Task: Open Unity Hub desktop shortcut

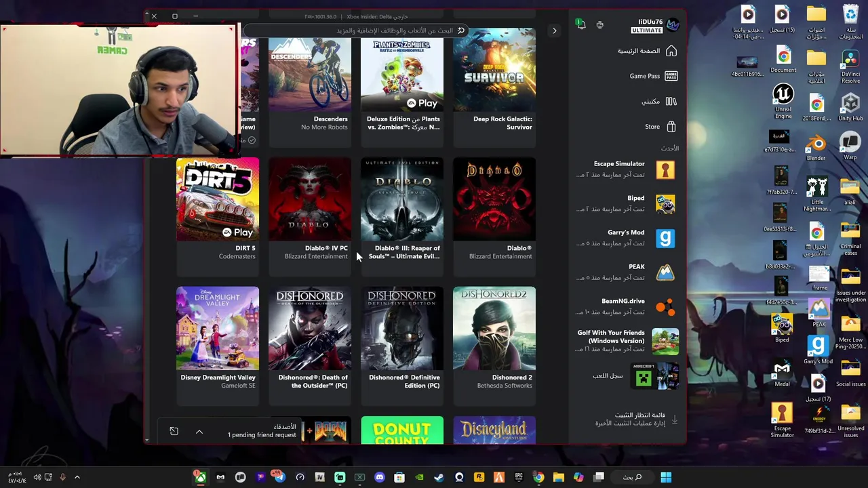Action: coord(850,107)
